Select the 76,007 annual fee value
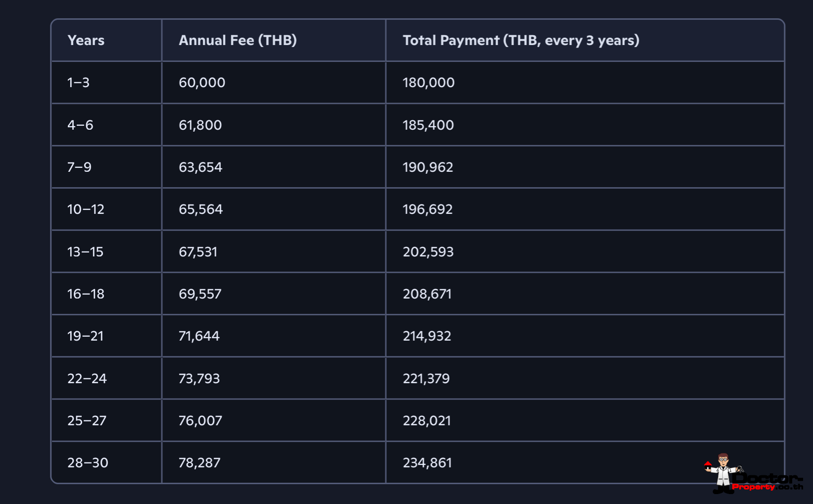Viewport: 813px width, 504px height. coord(201,421)
